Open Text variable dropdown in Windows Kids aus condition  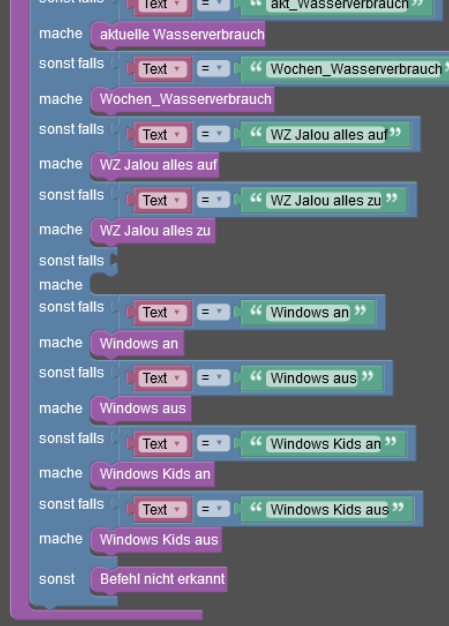(x=163, y=509)
